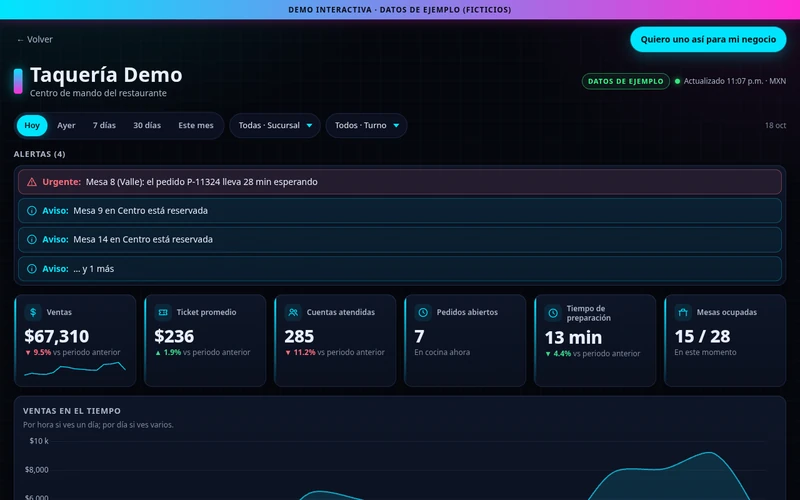Click the gradient color bar beside Taquería Demo
Viewport: 800px width, 500px height.
18,81
